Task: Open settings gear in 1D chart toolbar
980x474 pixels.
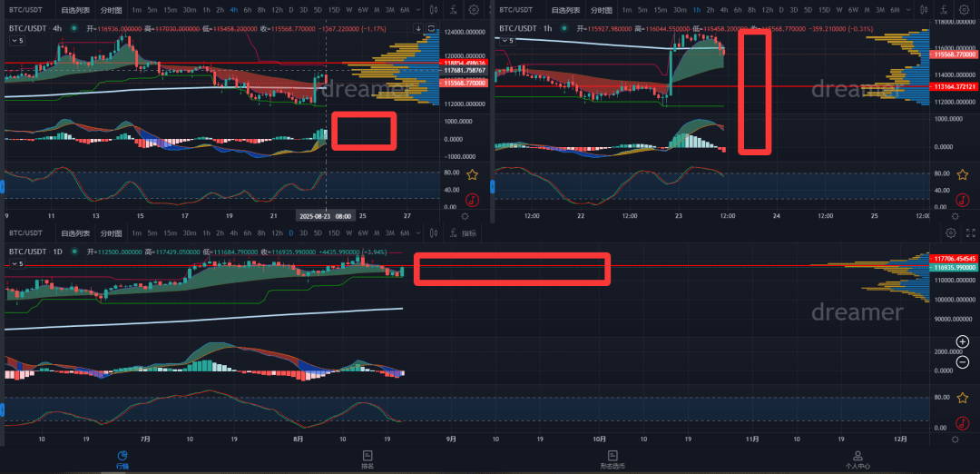Action: [951, 233]
